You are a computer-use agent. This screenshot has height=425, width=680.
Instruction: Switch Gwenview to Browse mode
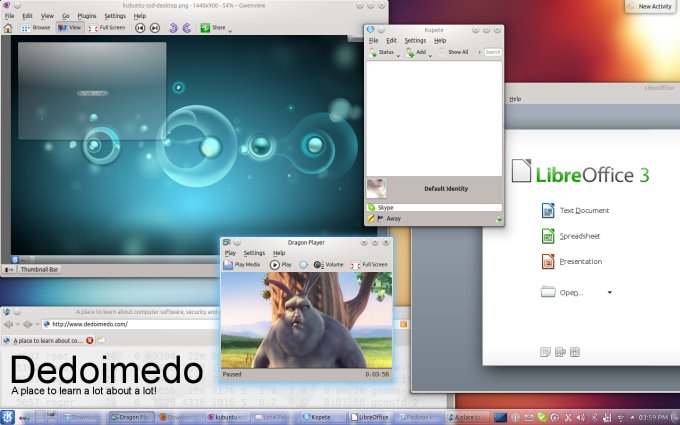click(36, 28)
